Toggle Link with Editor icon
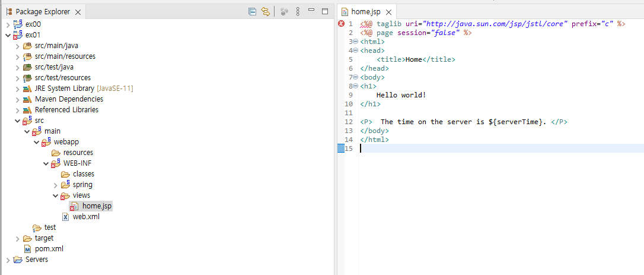The image size is (644, 275). pyautogui.click(x=266, y=11)
